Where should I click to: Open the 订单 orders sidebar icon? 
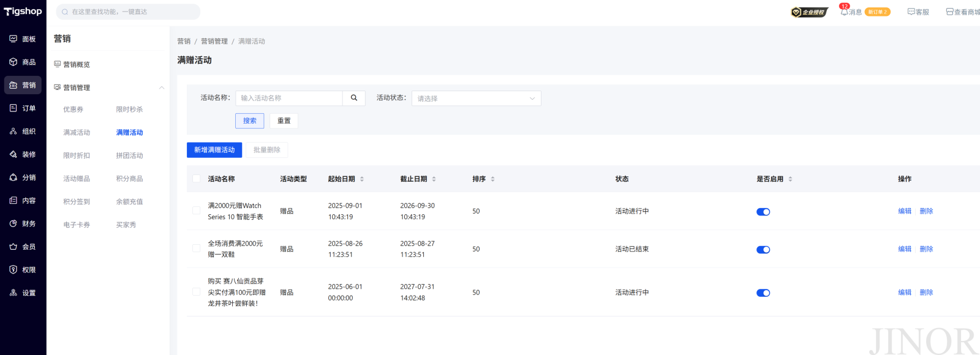click(x=13, y=108)
